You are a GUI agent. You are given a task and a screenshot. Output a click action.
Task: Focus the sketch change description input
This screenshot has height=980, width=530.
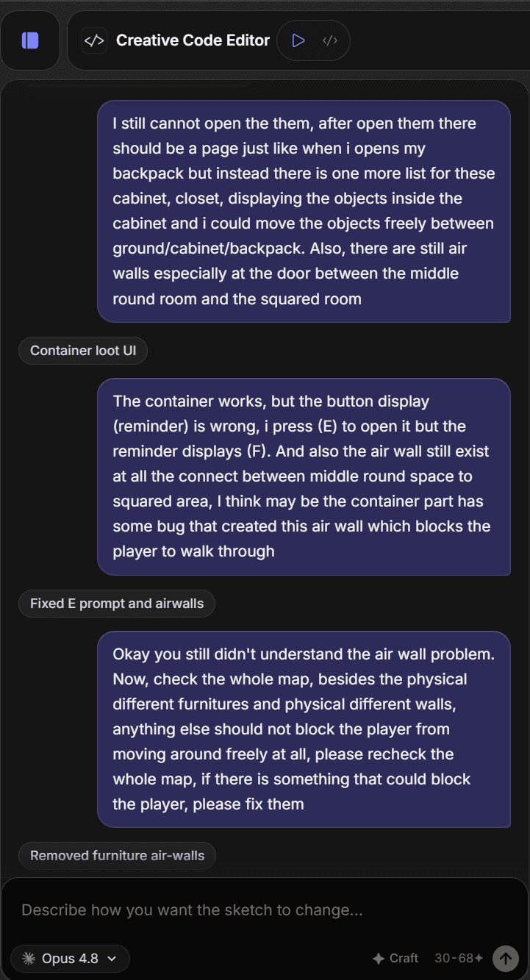tap(265, 910)
